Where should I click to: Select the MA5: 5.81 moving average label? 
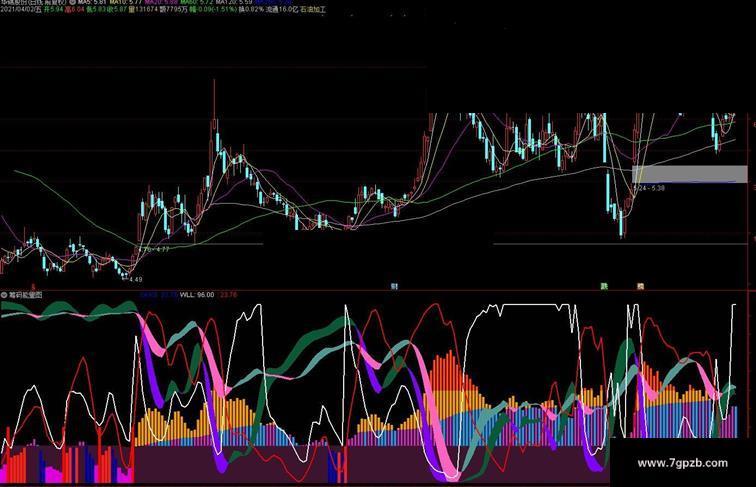(92, 2)
